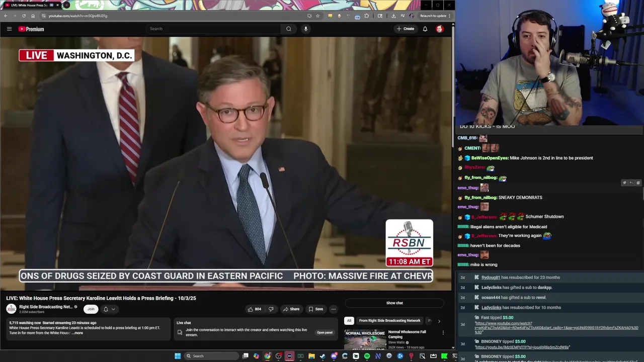Open the Windows Start button
The image size is (644, 362).
(x=178, y=356)
